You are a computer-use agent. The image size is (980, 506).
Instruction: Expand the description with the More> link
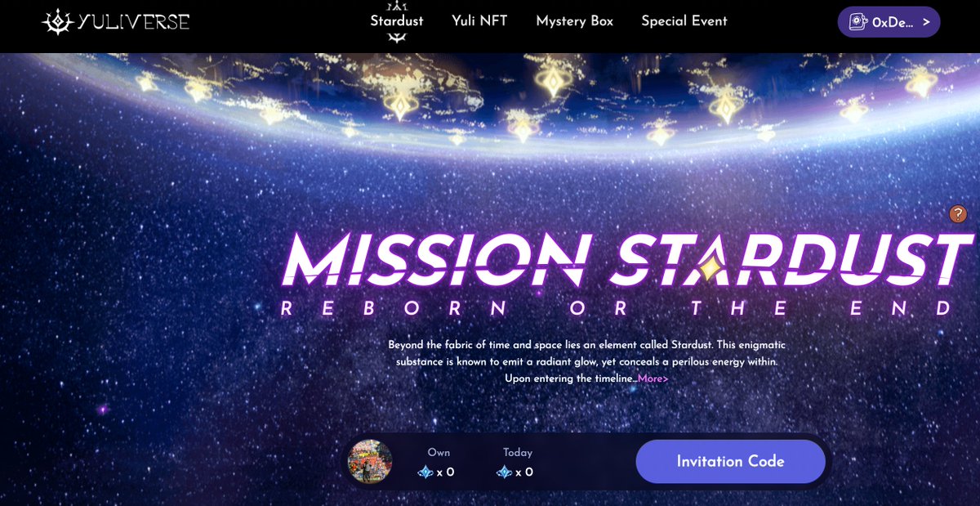pos(653,378)
